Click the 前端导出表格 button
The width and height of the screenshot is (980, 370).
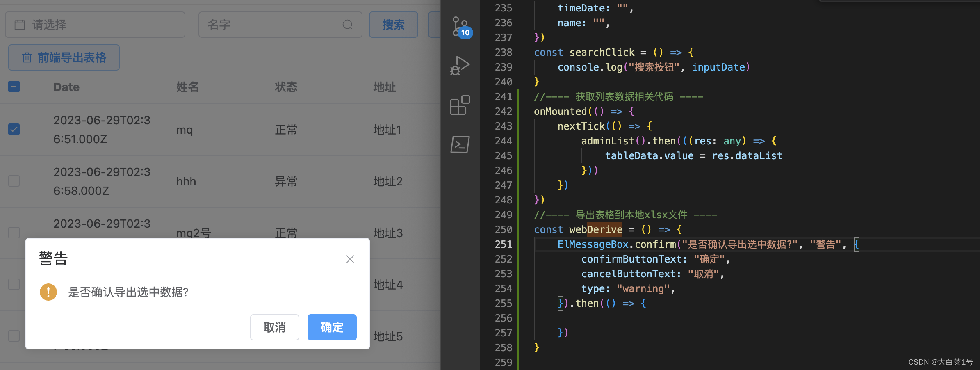coord(64,57)
